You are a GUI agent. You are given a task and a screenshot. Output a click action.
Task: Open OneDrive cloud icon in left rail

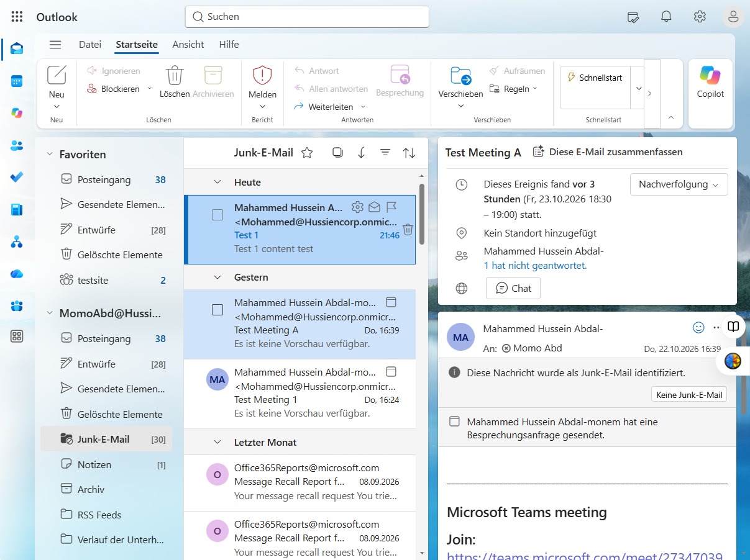click(x=17, y=273)
